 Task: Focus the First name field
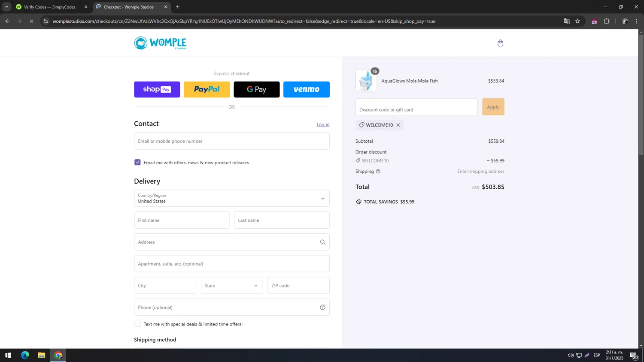[x=182, y=220]
